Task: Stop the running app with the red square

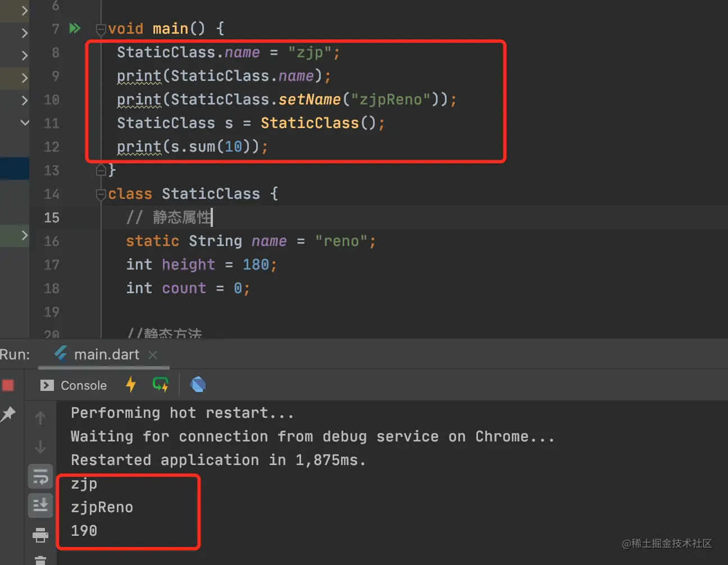Action: pyautogui.click(x=8, y=385)
